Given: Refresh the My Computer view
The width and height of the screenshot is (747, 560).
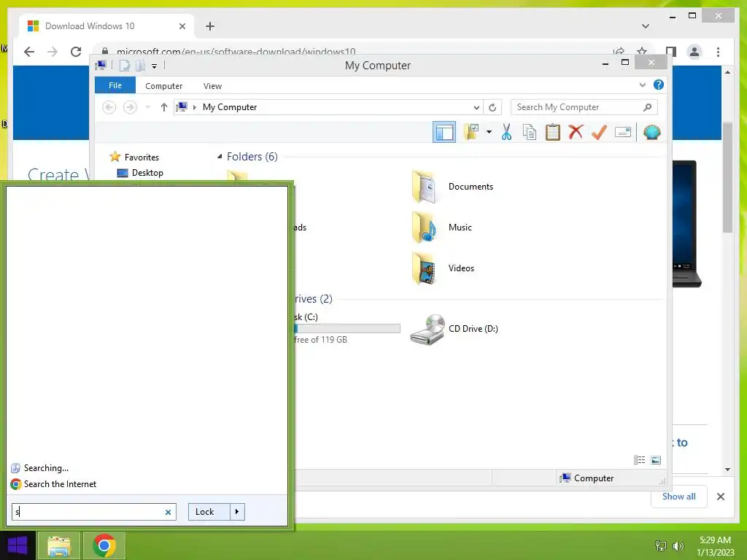Looking at the screenshot, I should point(492,108).
